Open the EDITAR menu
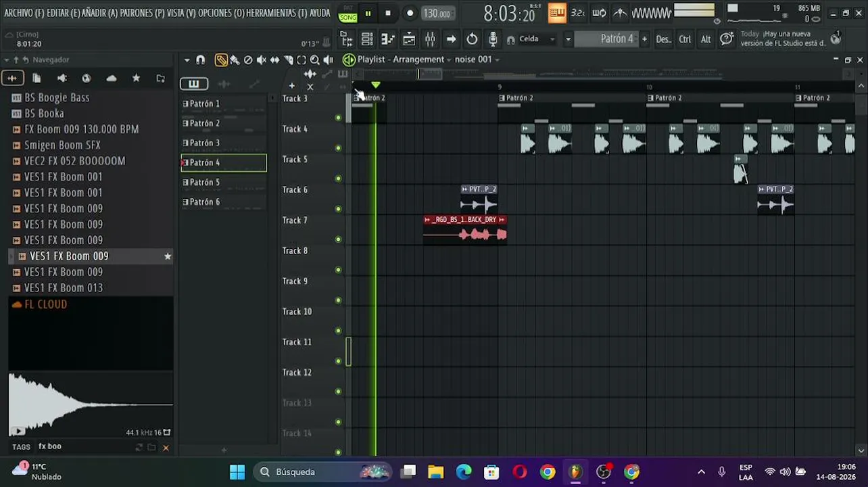Viewport: 868px width, 487px height. point(63,13)
